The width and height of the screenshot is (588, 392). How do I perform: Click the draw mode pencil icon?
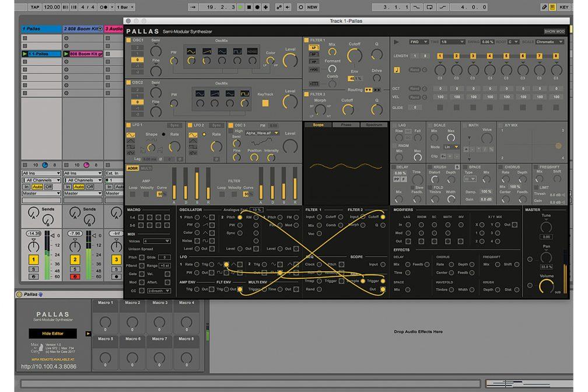[544, 7]
